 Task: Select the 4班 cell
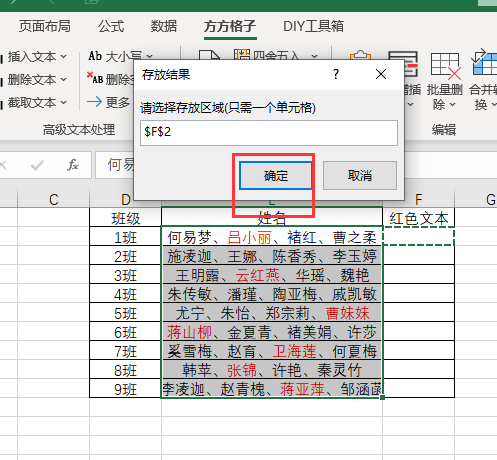pos(125,294)
